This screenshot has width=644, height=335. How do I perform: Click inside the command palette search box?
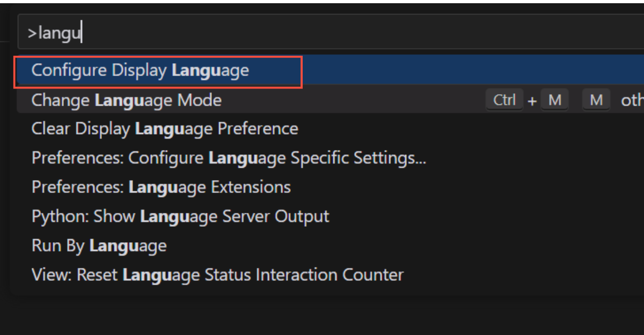(322, 34)
